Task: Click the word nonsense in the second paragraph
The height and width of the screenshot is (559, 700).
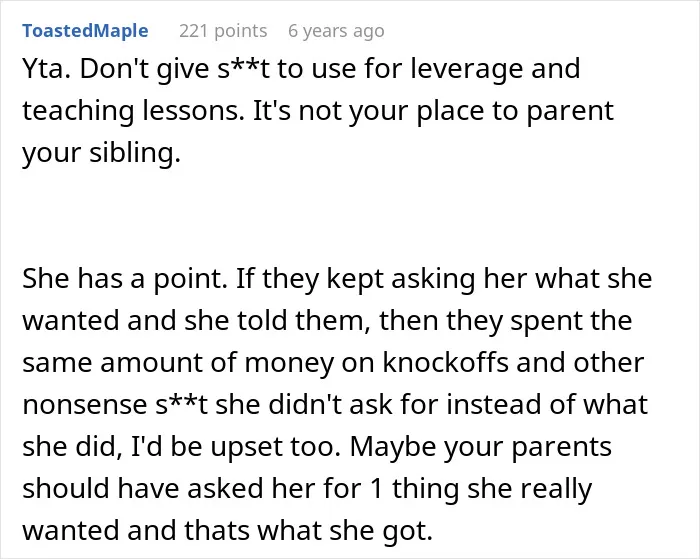Action: click(x=85, y=405)
